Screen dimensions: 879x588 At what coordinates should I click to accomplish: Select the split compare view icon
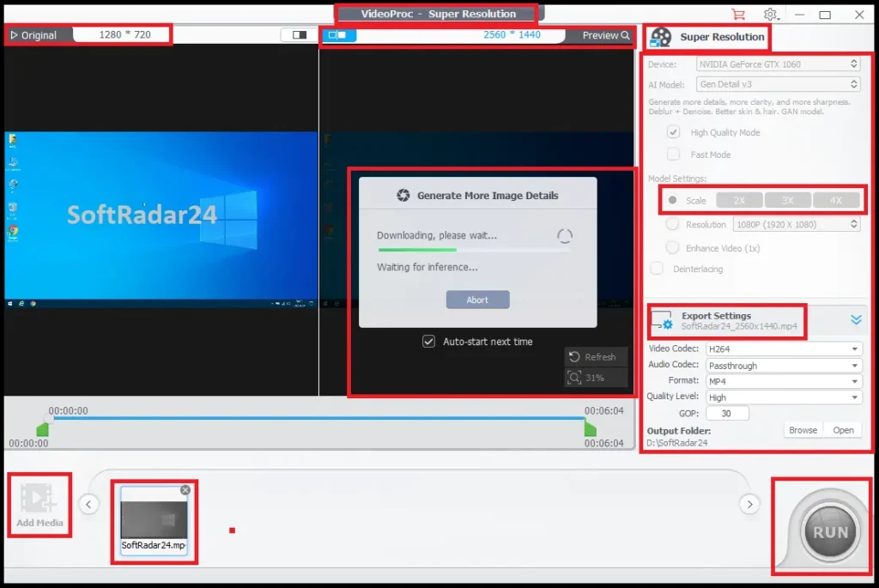337,34
